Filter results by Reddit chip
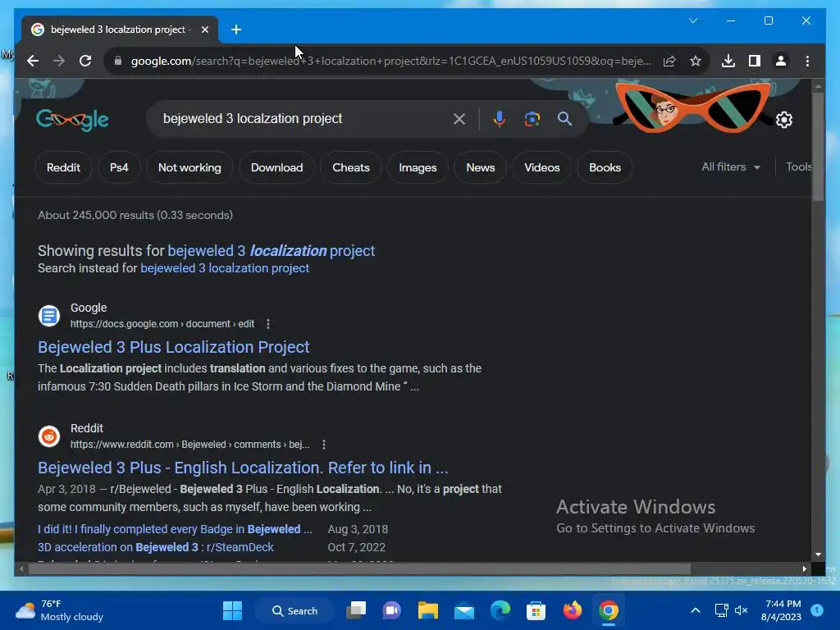Image resolution: width=840 pixels, height=630 pixels. coord(63,167)
